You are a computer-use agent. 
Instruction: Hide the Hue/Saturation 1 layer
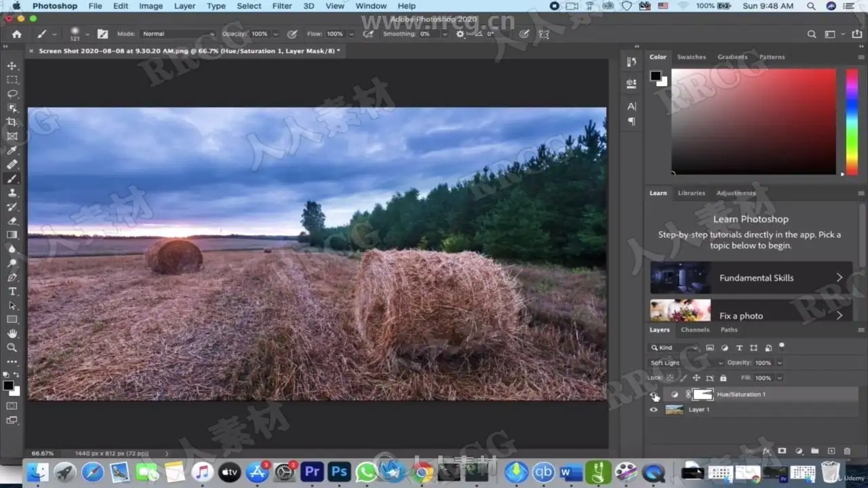654,394
